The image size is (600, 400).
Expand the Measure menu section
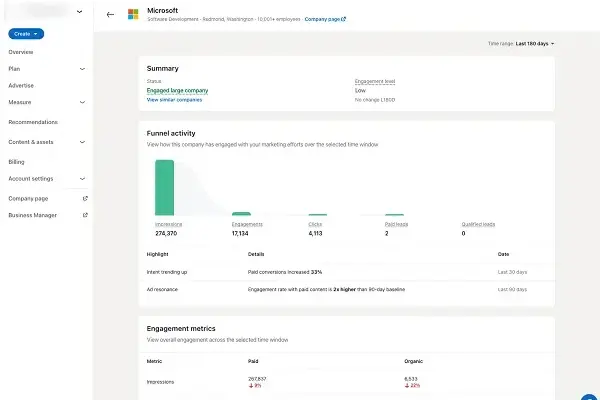point(82,102)
